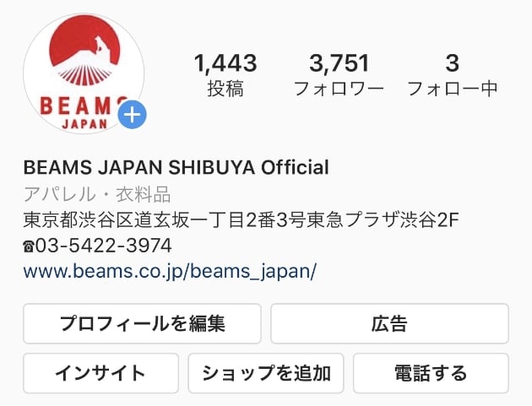Image resolution: width=532 pixels, height=406 pixels.
Task: Click the 広告 button
Action: point(389,323)
